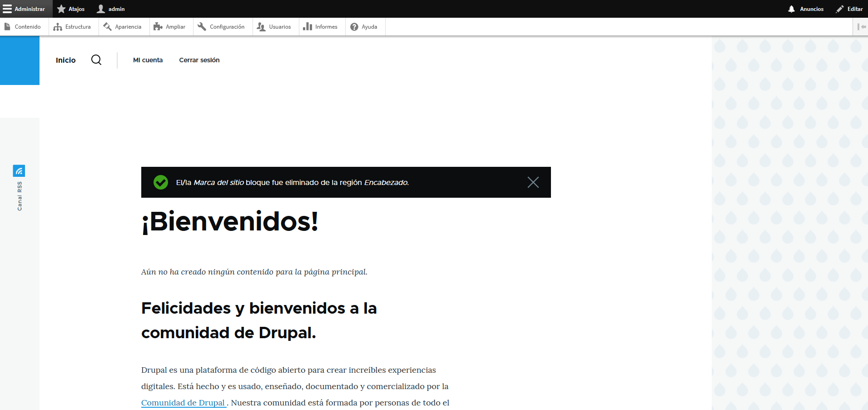Viewport: 868px width, 410px height.
Task: Follow the Comunidad de Drupal link
Action: pyautogui.click(x=183, y=403)
